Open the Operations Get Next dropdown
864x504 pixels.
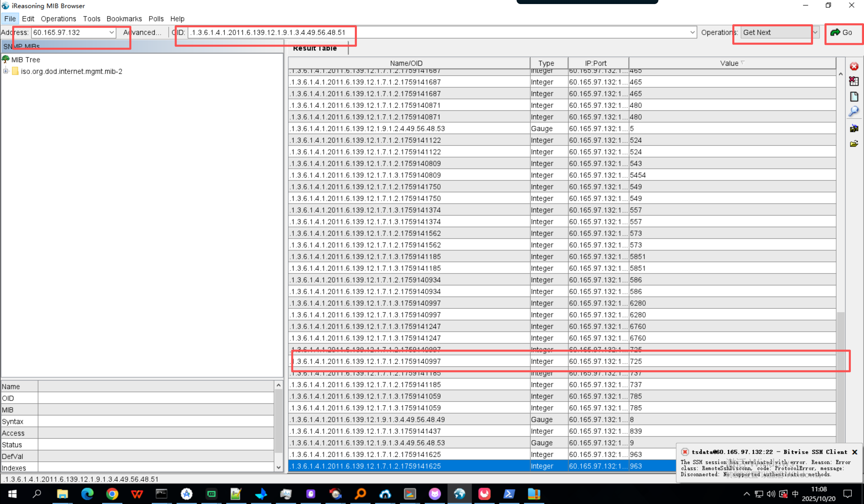[x=815, y=32]
